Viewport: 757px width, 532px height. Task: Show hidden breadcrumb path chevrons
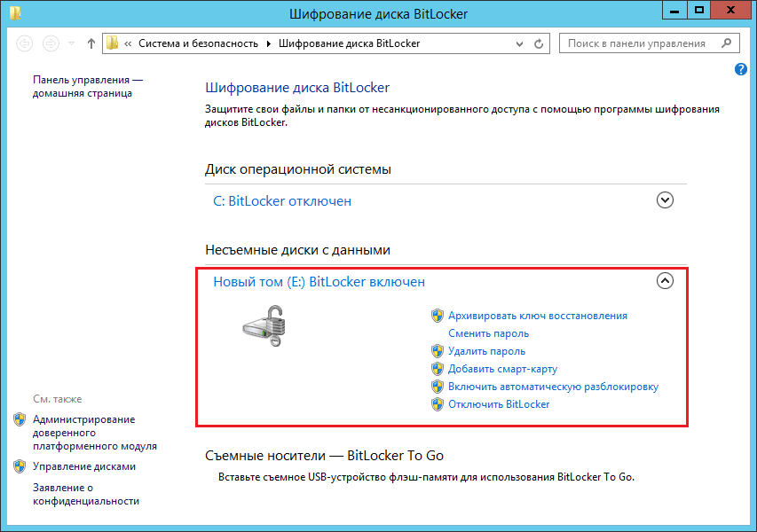click(128, 44)
